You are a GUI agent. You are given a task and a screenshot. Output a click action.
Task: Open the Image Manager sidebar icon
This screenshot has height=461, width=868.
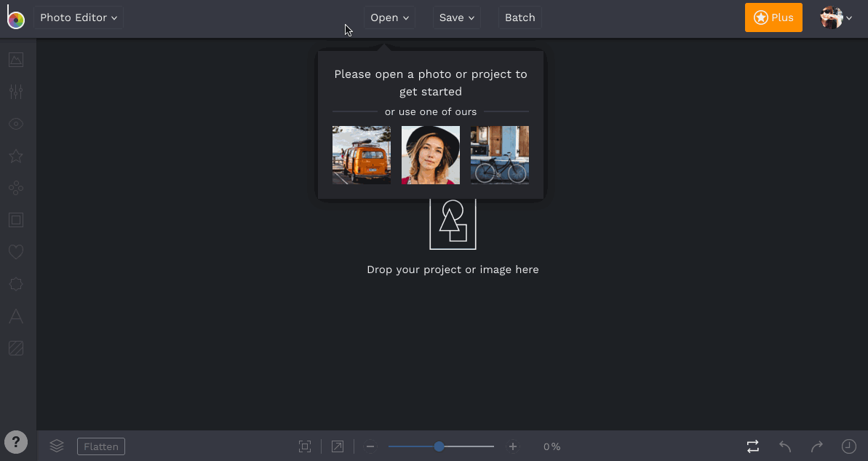[x=16, y=59]
